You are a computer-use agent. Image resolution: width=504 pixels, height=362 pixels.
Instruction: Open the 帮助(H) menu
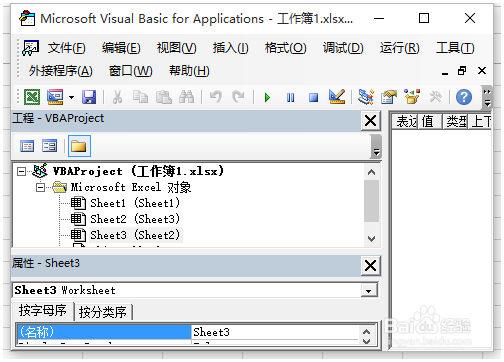[189, 71]
